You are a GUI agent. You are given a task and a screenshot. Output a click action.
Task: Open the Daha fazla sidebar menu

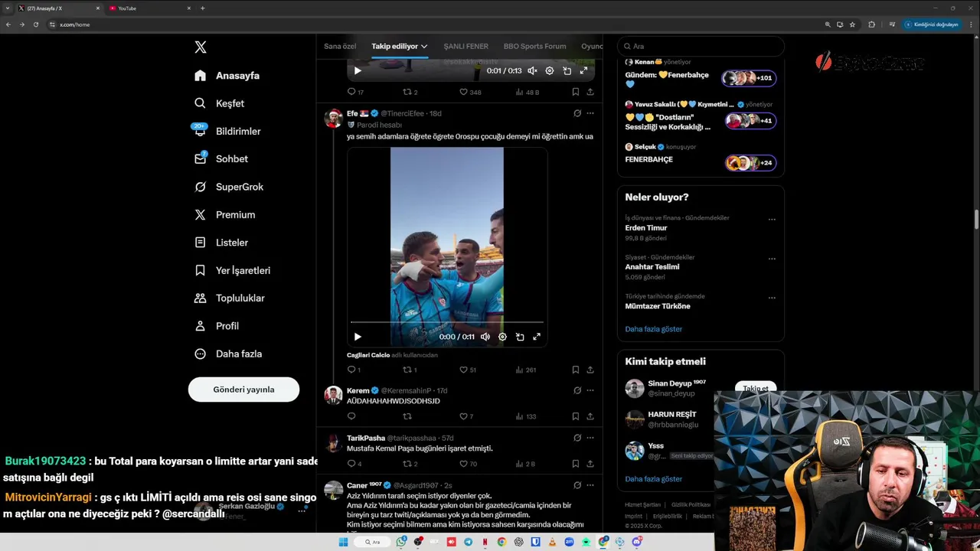pos(228,354)
